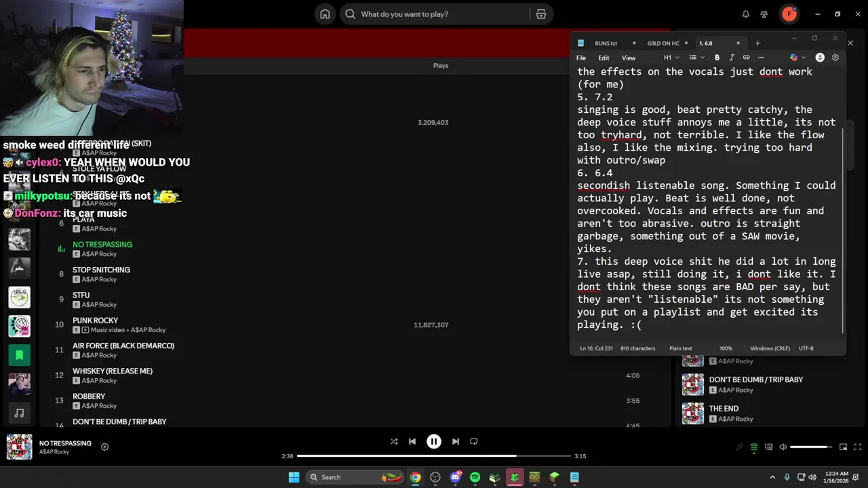The image size is (868, 488).
Task: Open Notepad View menu
Action: tap(629, 58)
